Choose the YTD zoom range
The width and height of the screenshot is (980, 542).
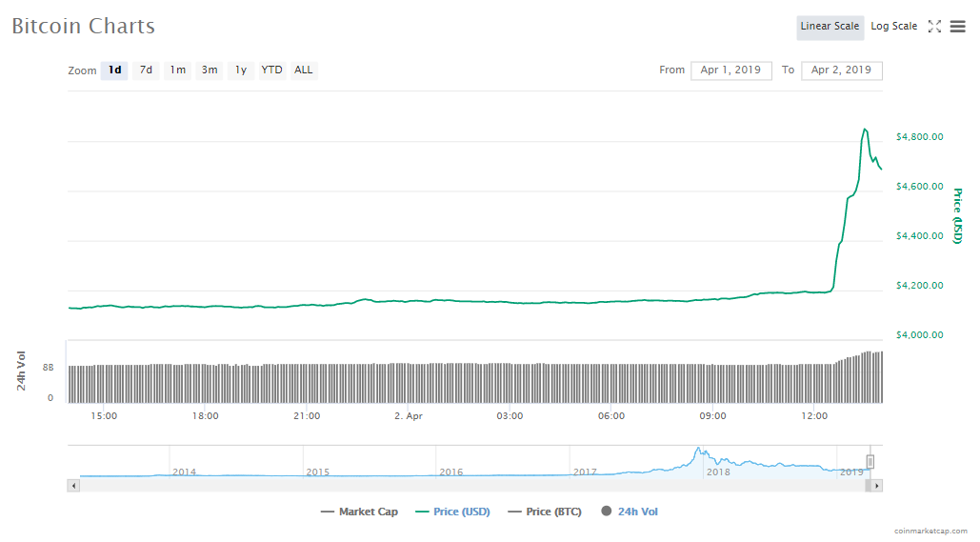272,70
